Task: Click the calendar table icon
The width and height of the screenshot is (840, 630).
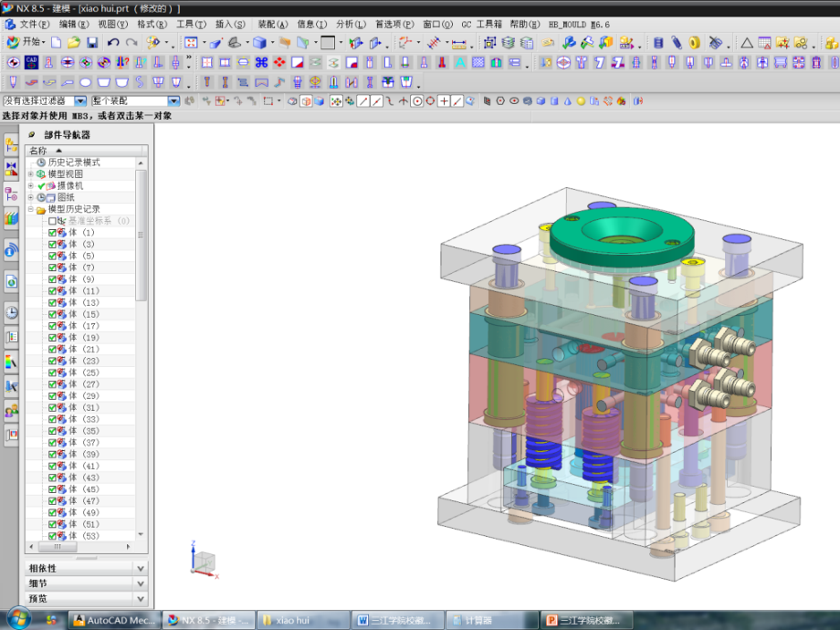Action: (764, 42)
